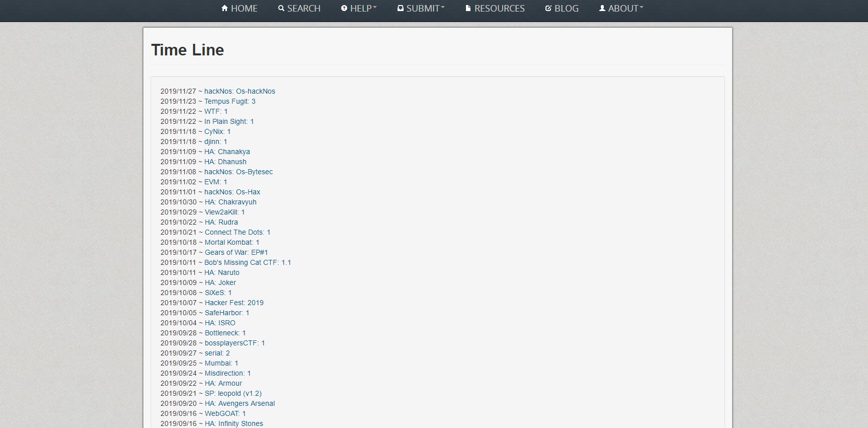Click the house icon next to HOME
The image size is (868, 428).
[225, 8]
